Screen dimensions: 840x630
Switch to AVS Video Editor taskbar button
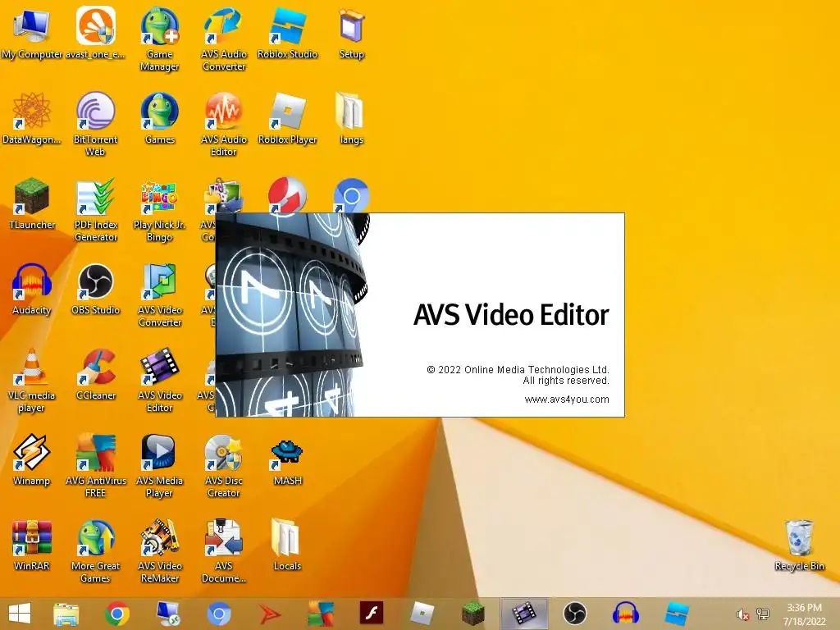click(x=524, y=614)
